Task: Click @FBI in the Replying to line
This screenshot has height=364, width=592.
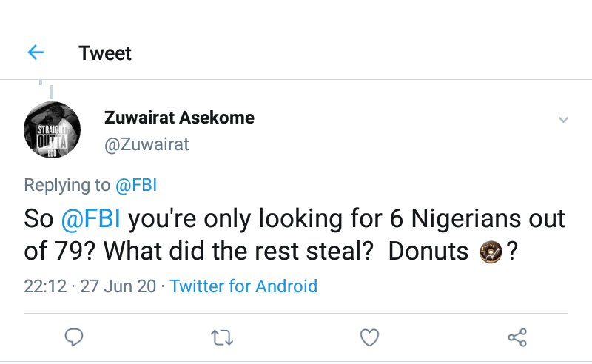Action: [135, 185]
